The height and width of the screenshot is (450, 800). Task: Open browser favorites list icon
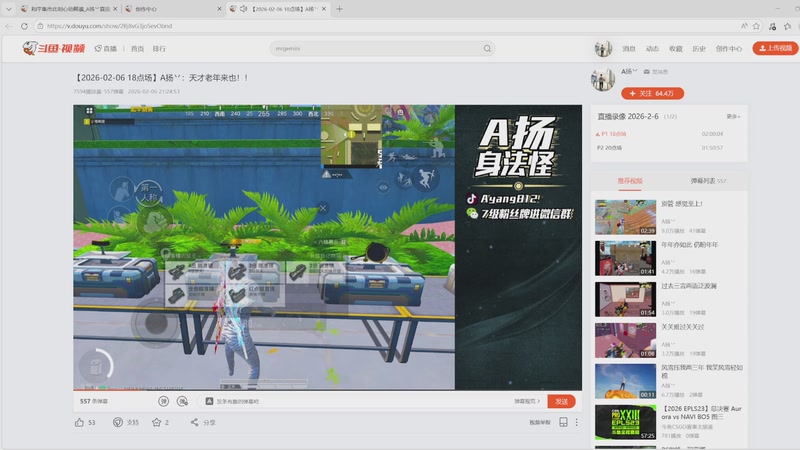[x=788, y=26]
